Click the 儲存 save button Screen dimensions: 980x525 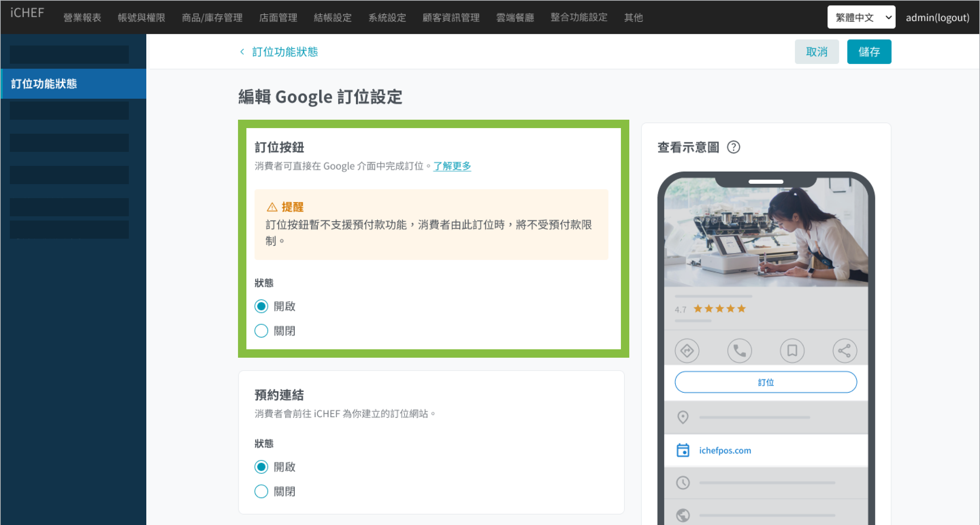click(x=869, y=52)
